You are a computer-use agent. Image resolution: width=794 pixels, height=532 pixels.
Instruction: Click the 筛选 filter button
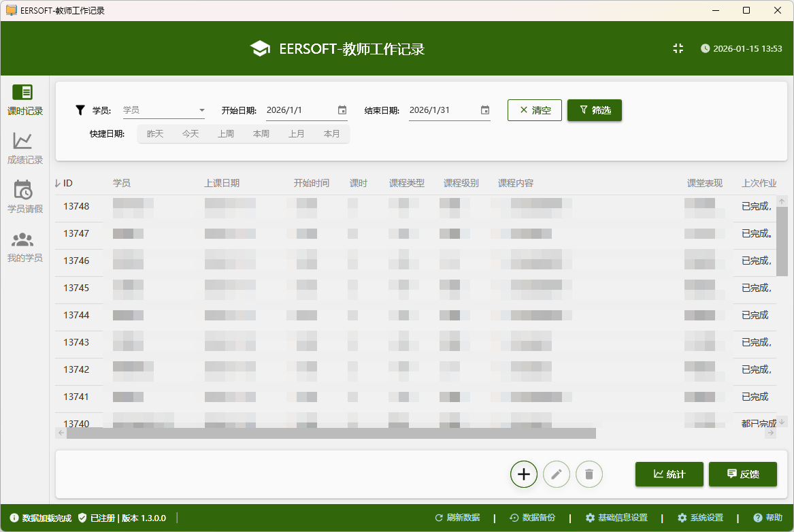click(x=594, y=110)
